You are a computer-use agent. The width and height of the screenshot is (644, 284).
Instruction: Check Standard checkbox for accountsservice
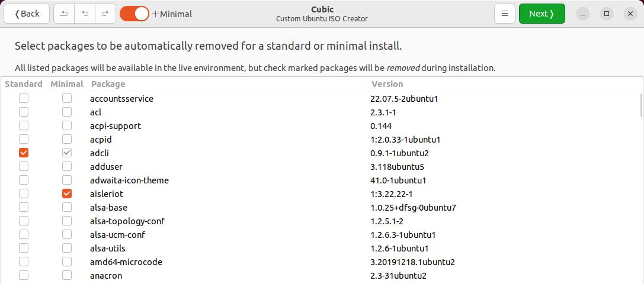click(24, 98)
